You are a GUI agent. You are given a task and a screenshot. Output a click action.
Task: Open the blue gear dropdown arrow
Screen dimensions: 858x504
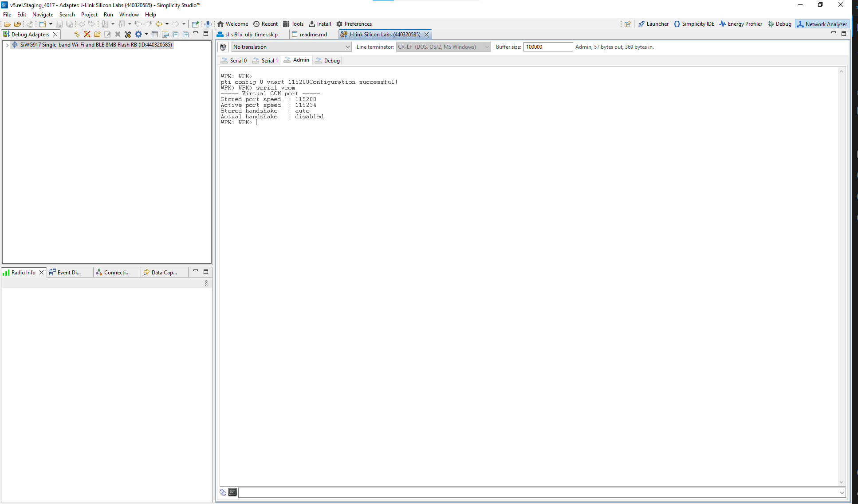[146, 34]
